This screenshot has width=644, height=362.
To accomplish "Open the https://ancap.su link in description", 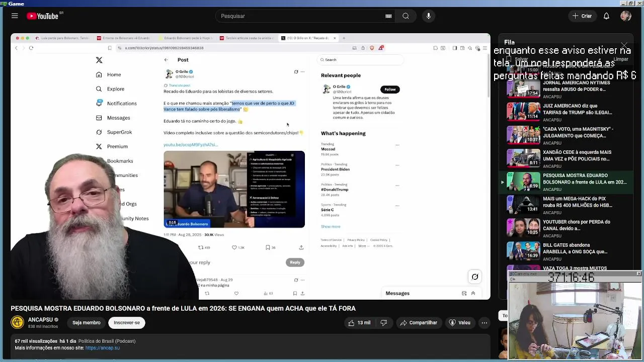I will pos(103,348).
